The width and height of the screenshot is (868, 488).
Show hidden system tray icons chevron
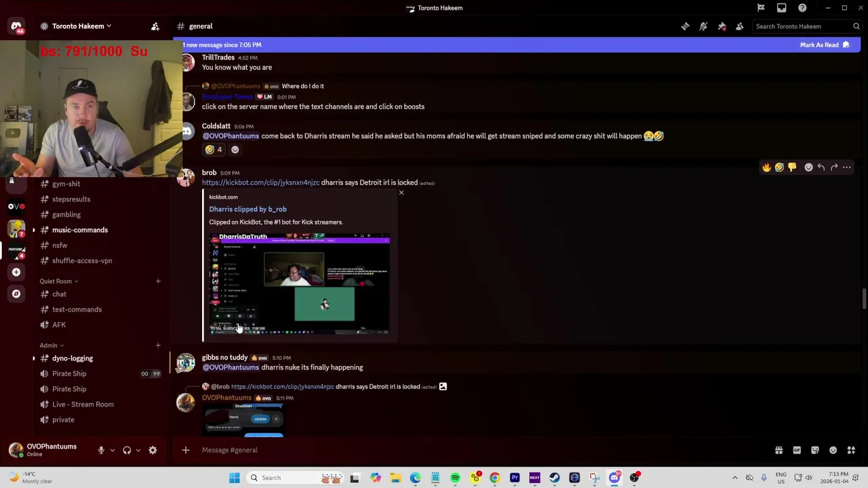pos(734,478)
